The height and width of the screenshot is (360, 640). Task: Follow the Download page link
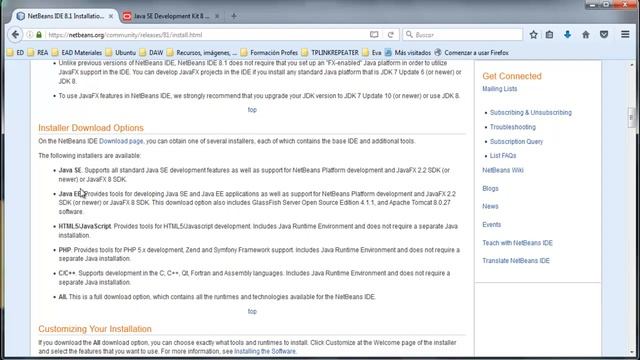click(121, 141)
